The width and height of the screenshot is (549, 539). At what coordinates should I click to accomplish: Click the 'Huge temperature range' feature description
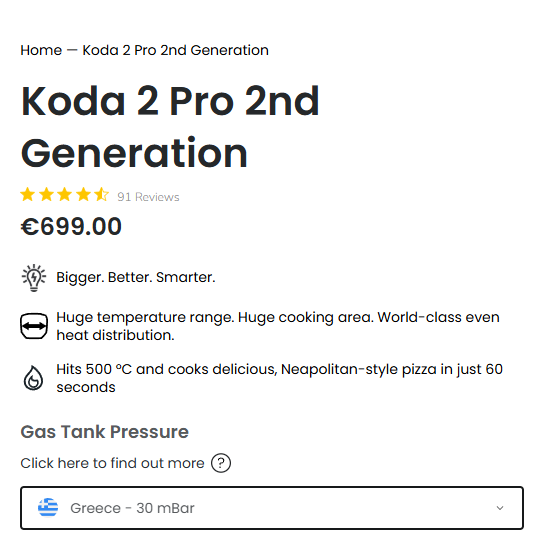[x=278, y=326]
